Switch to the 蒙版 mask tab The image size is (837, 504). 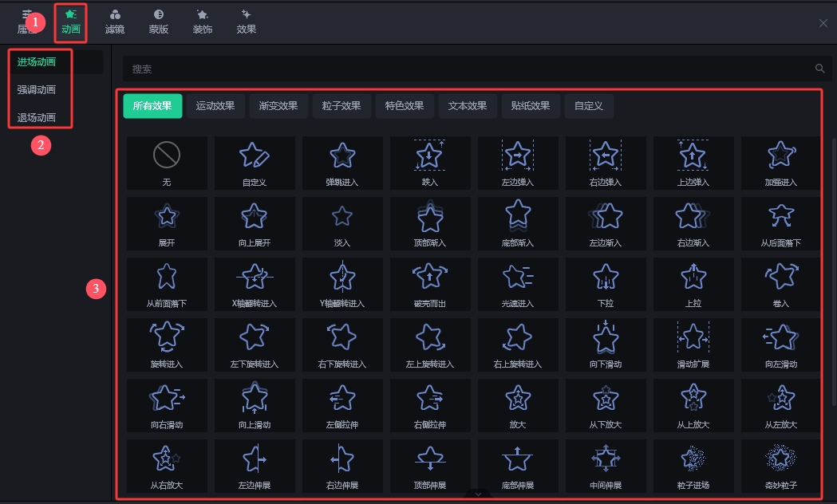(159, 22)
